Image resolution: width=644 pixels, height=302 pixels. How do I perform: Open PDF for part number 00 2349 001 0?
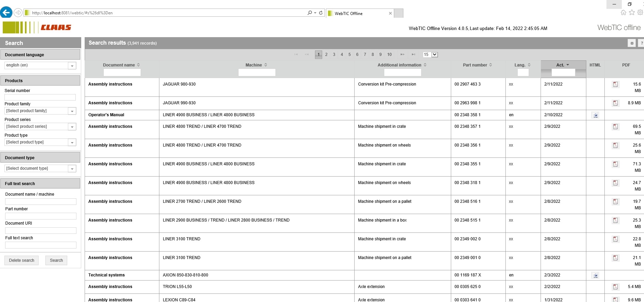(x=615, y=258)
